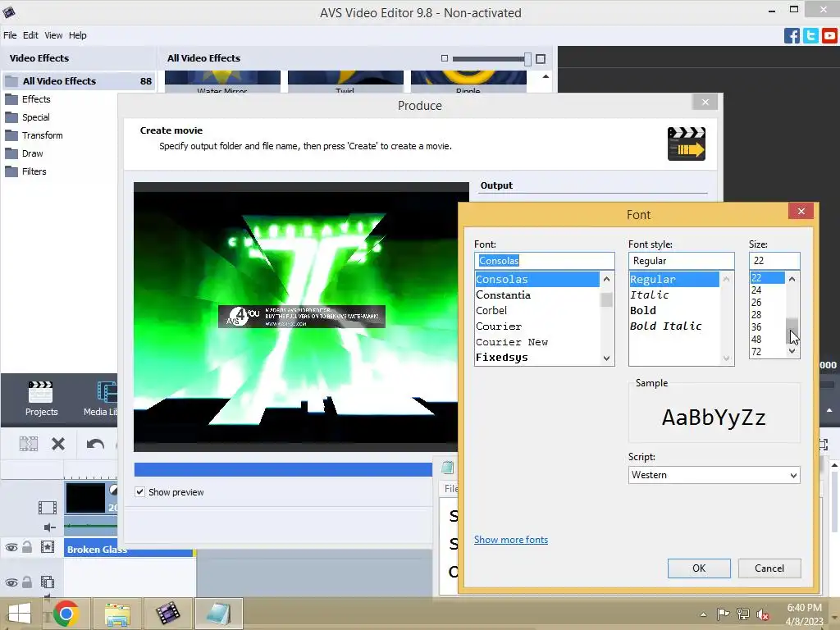This screenshot has height=630, width=840.
Task: Select the Transform category folder
Action: [42, 135]
